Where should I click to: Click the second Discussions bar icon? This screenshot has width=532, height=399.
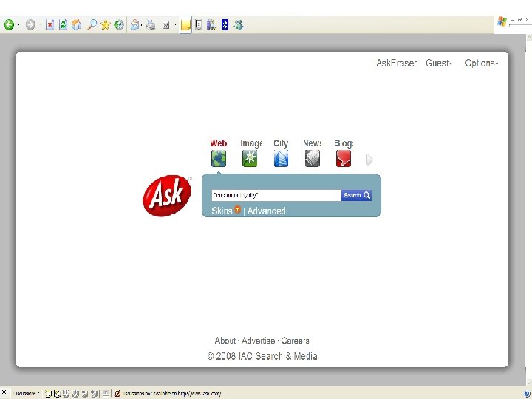tap(57, 394)
